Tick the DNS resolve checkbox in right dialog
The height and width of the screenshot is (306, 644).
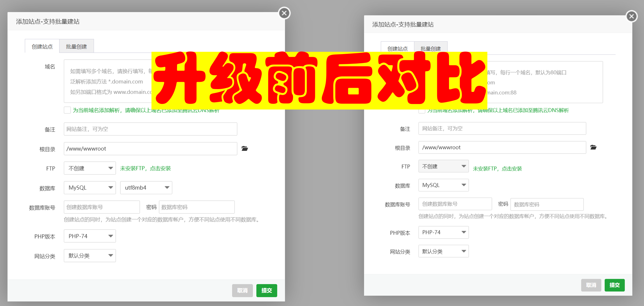coord(422,111)
